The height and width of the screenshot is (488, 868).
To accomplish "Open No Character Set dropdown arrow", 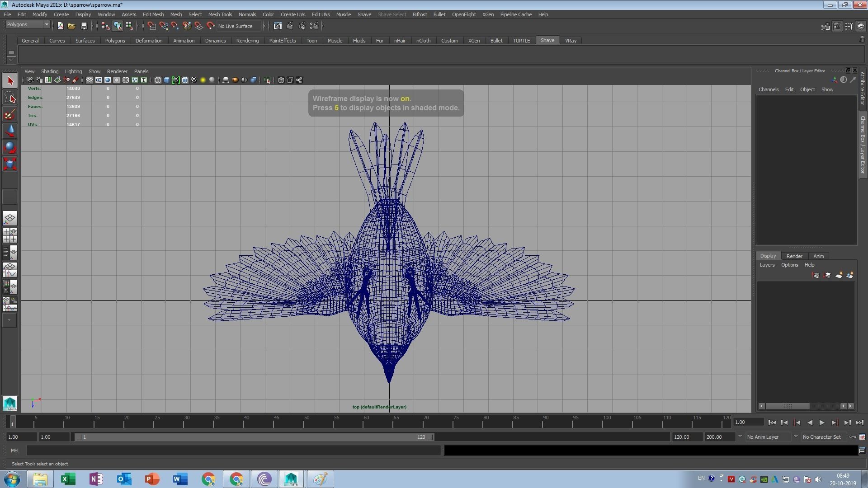I will pos(796,436).
